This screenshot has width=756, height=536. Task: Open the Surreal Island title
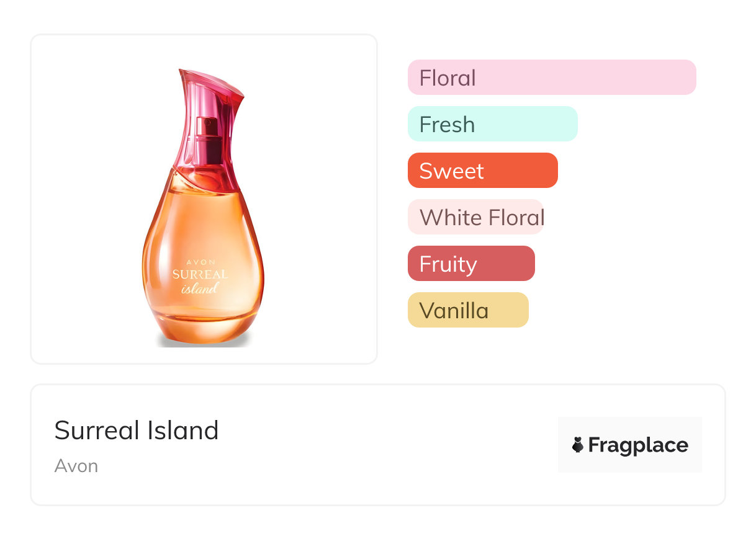tap(137, 430)
